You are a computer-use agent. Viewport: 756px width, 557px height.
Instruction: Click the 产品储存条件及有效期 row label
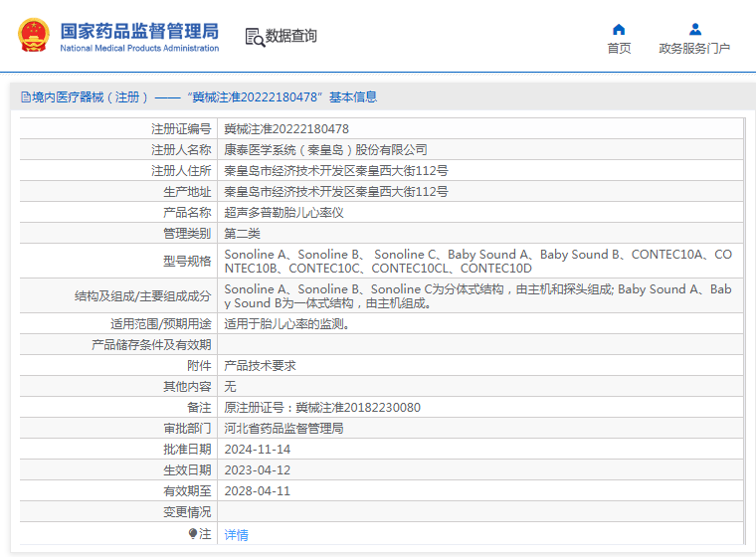[151, 345]
